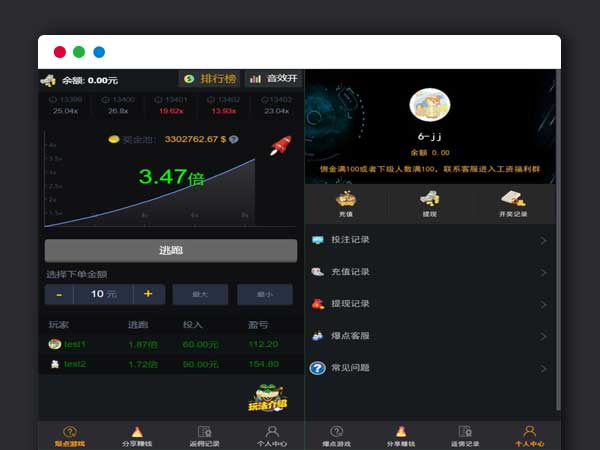Click the green 3.47倍 multiplier readout

pos(171,177)
